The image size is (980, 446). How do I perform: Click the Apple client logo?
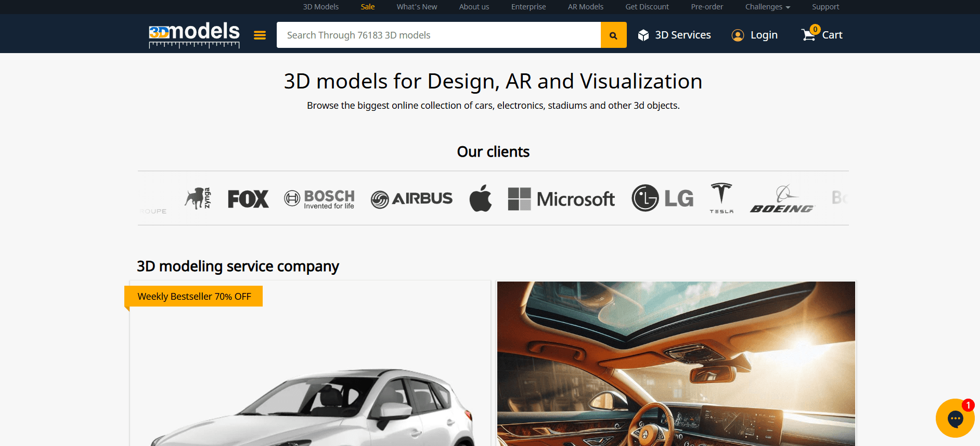[480, 198]
